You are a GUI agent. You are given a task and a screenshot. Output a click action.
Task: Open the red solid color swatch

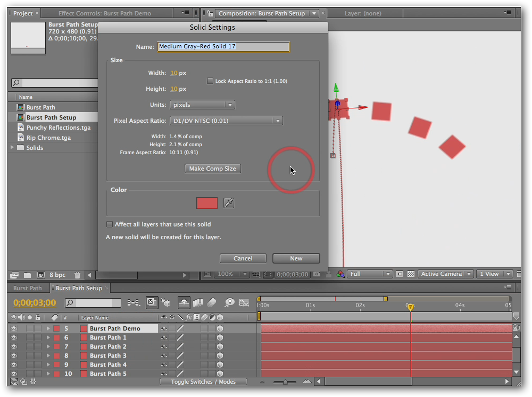207,203
